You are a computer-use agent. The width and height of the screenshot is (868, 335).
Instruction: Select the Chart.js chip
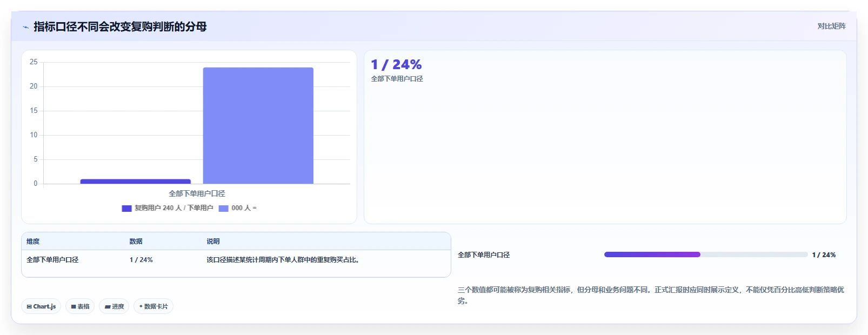click(41, 306)
